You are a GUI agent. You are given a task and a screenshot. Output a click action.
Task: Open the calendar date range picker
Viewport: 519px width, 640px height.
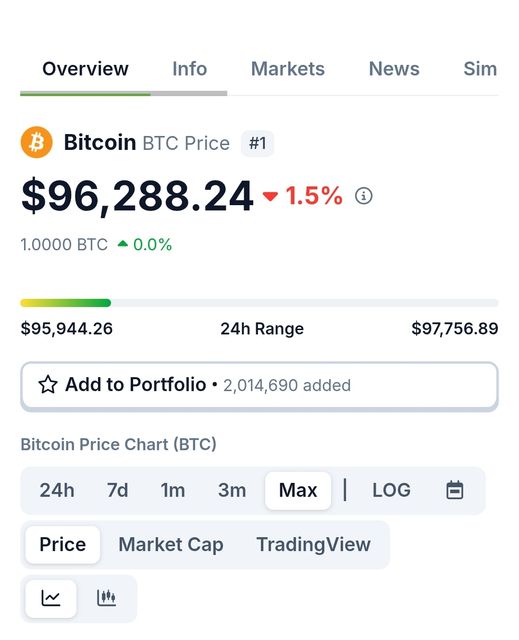[x=455, y=490]
